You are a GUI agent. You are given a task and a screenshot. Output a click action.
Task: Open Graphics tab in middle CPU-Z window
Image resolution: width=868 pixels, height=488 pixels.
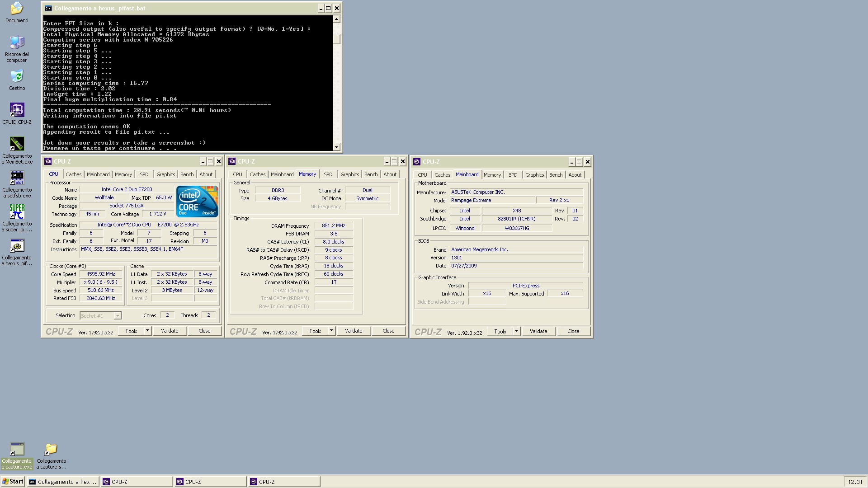click(x=349, y=174)
